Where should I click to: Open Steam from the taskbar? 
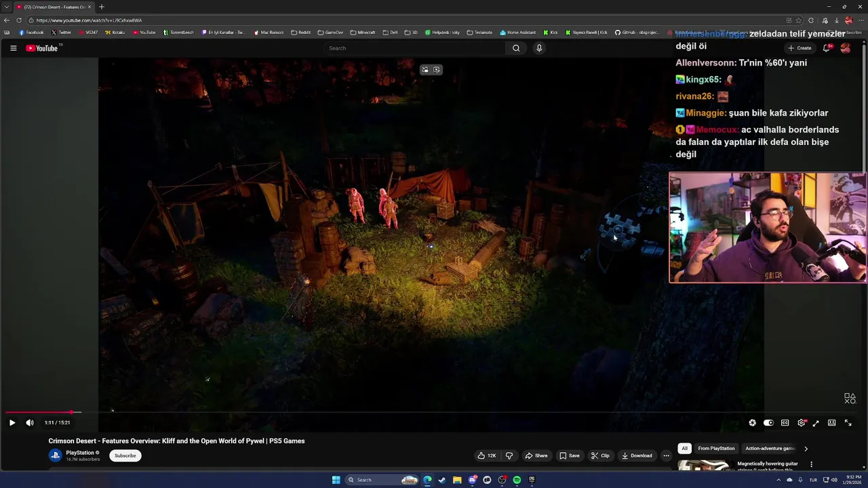(442, 480)
